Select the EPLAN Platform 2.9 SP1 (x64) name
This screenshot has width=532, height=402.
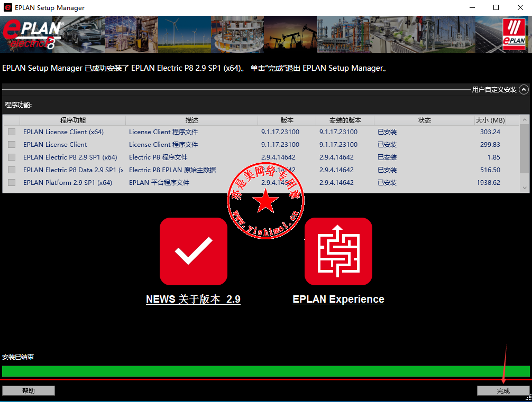click(68, 182)
